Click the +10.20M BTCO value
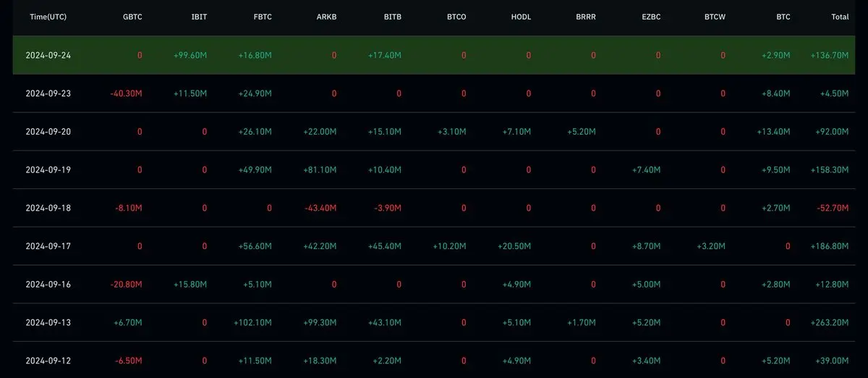868x378 pixels. (x=450, y=247)
